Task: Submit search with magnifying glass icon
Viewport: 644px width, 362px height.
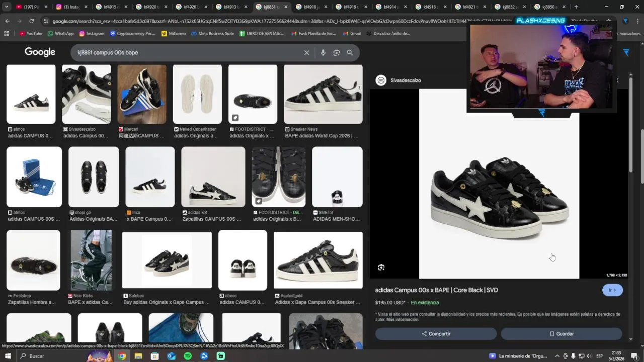Action: click(350, 53)
